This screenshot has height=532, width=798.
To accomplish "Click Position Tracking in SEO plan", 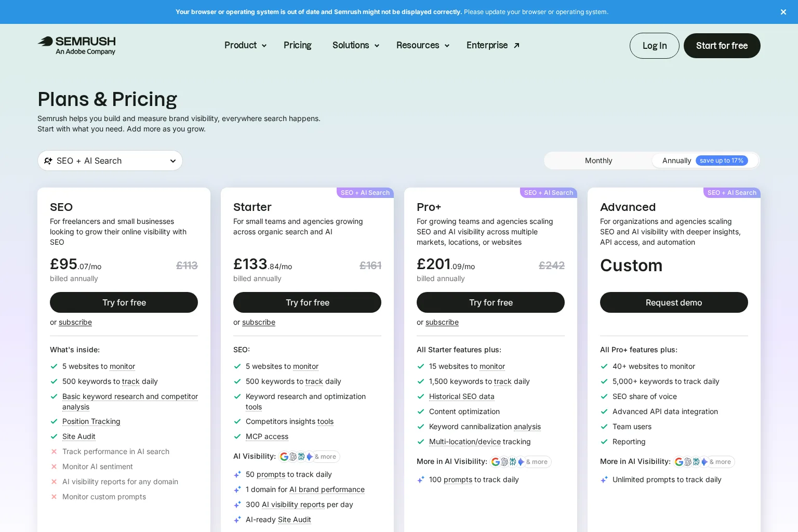I will 91,421.
